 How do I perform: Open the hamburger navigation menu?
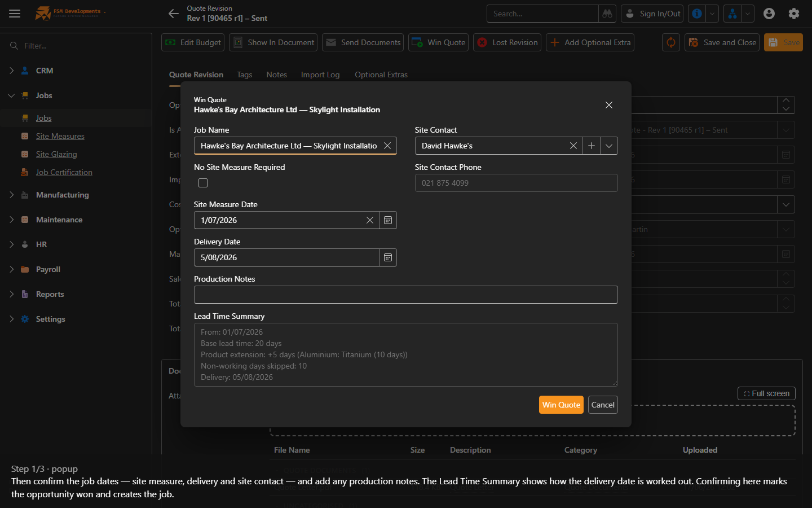point(15,14)
